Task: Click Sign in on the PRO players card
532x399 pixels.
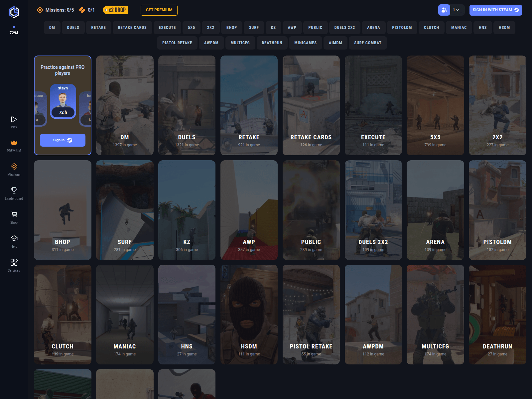Action: pyautogui.click(x=63, y=140)
